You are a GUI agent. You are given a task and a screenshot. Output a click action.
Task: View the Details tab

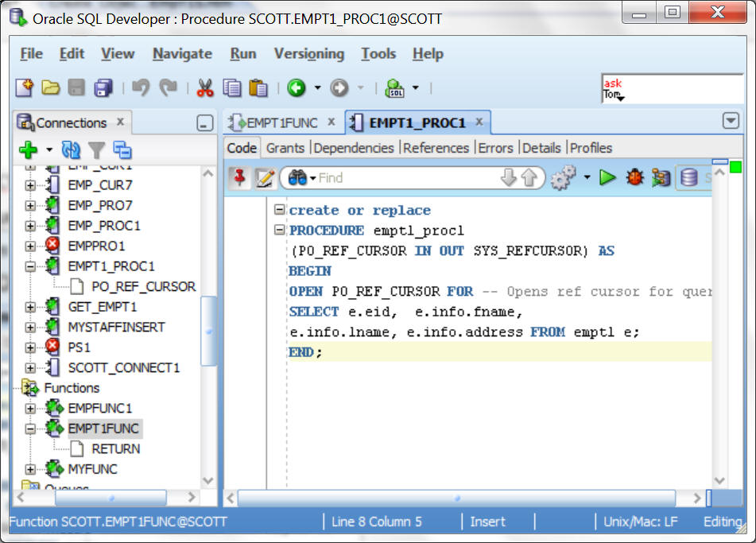[541, 148]
